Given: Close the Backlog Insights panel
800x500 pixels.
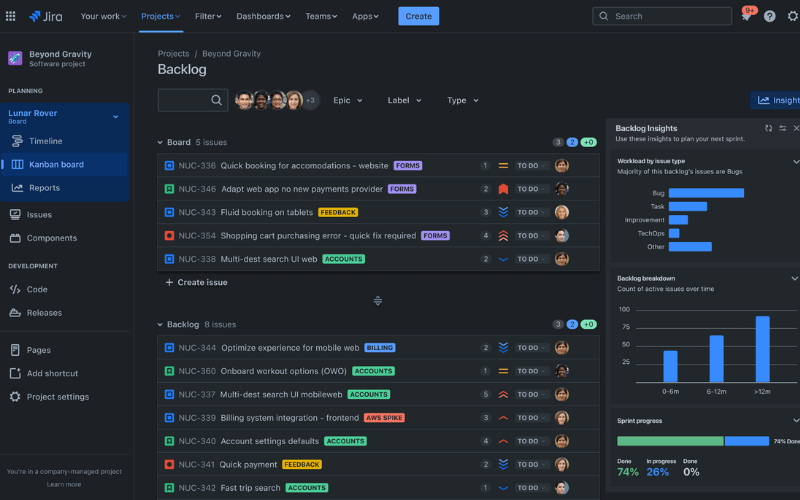Looking at the screenshot, I should pos(796,128).
